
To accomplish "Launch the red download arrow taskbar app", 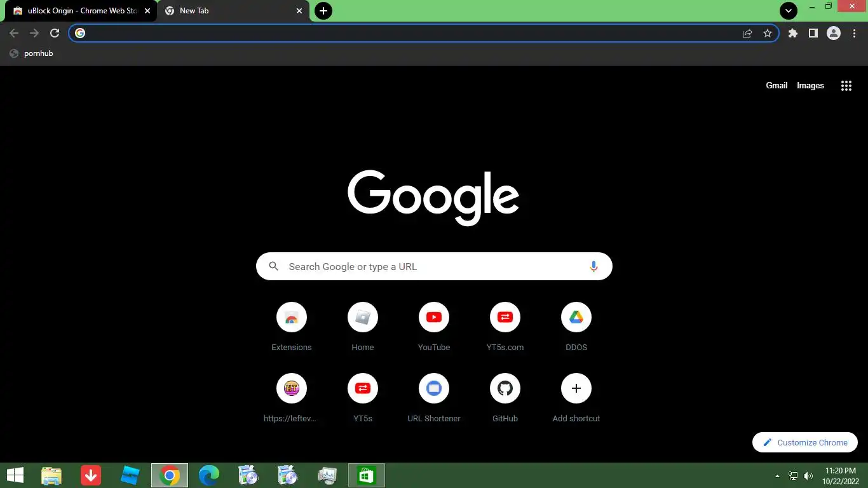I will pyautogui.click(x=91, y=475).
